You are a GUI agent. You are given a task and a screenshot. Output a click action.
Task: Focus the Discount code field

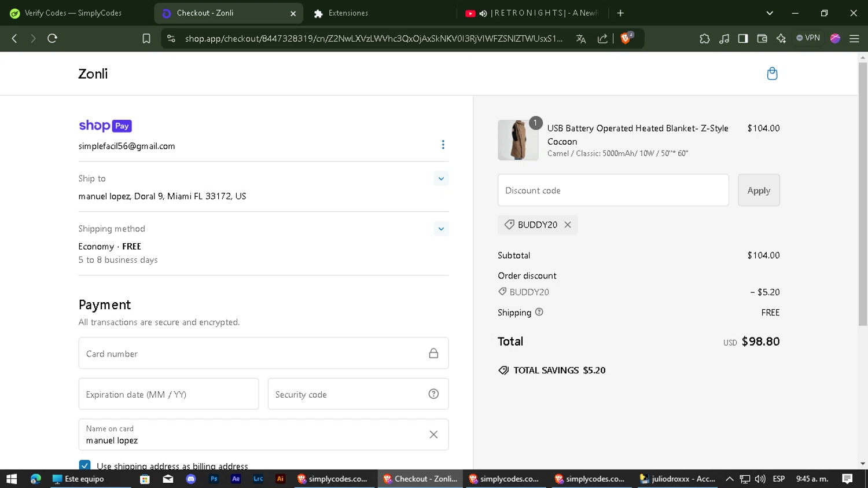(613, 190)
